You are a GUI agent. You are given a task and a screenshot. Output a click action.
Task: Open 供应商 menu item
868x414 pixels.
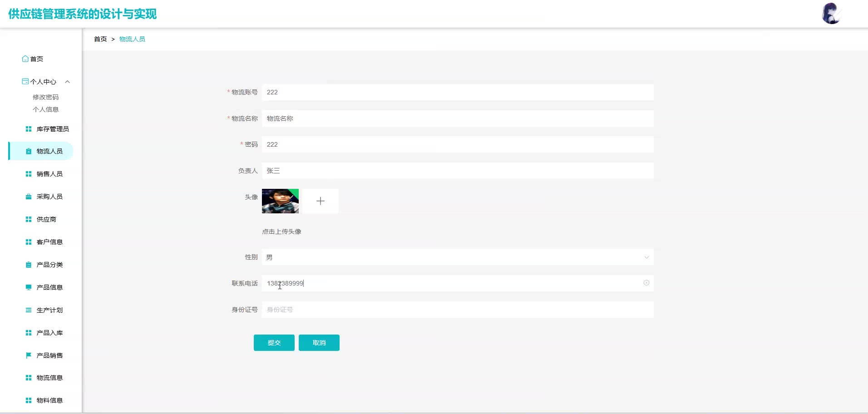coord(46,219)
